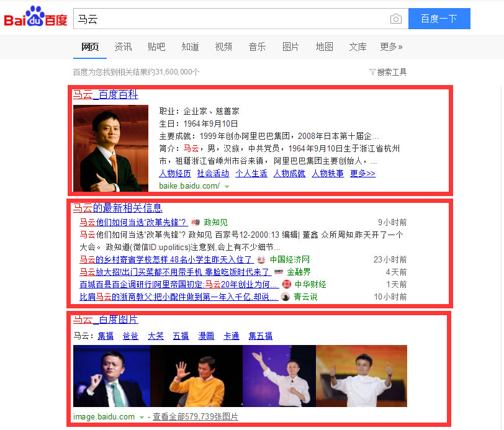Open the 人物轶事 link
Screen dimensions: 504x430
click(328, 174)
